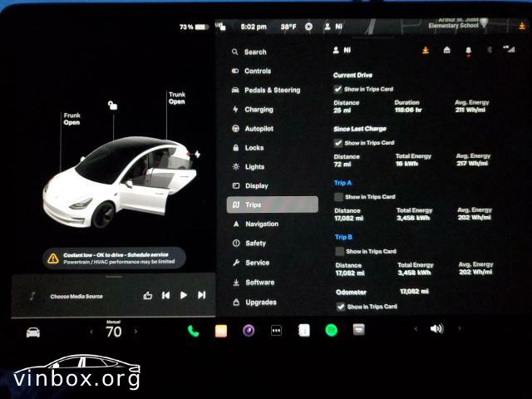
Task: Uncheck Since Last Charge Show in Trips Card
Action: coord(338,143)
